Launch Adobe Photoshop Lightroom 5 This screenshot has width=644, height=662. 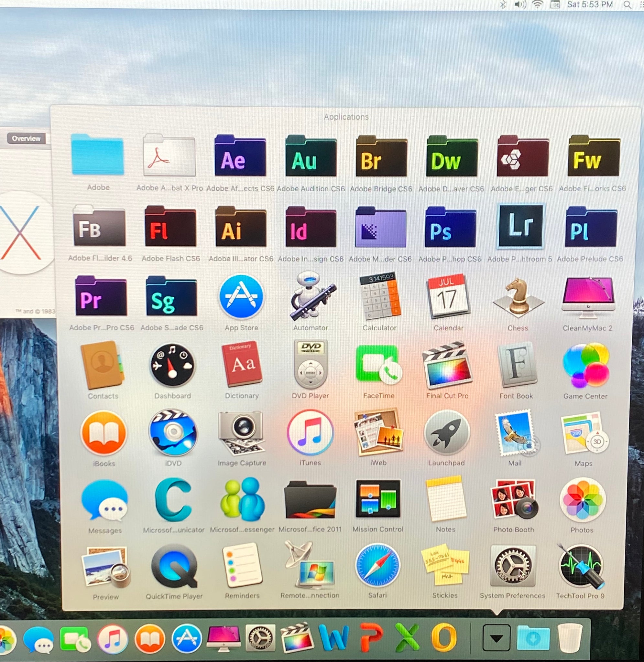click(x=520, y=226)
